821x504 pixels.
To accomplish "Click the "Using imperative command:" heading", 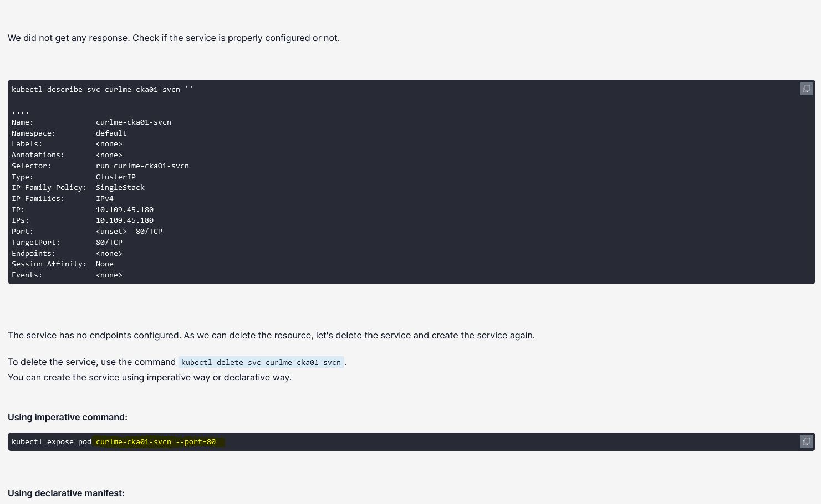I will click(68, 417).
